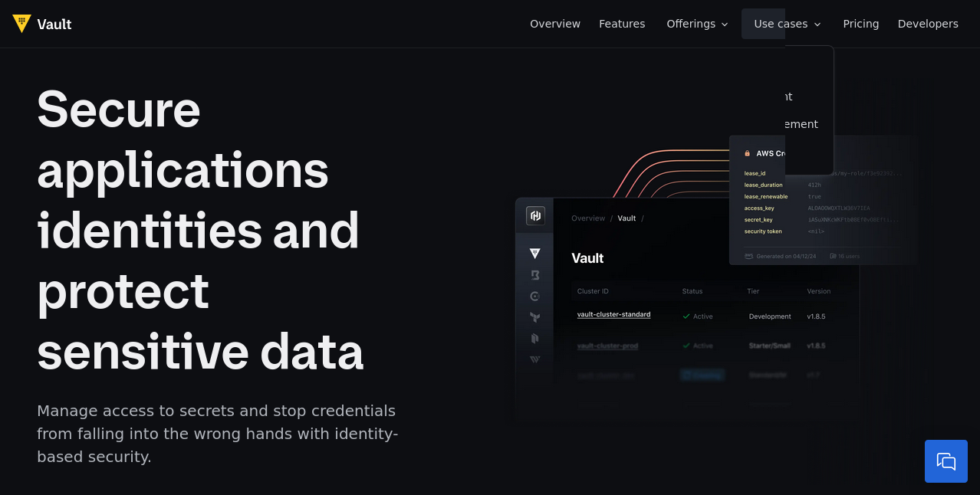This screenshot has width=980, height=495.
Task: Open the Features nav item
Action: pos(622,24)
